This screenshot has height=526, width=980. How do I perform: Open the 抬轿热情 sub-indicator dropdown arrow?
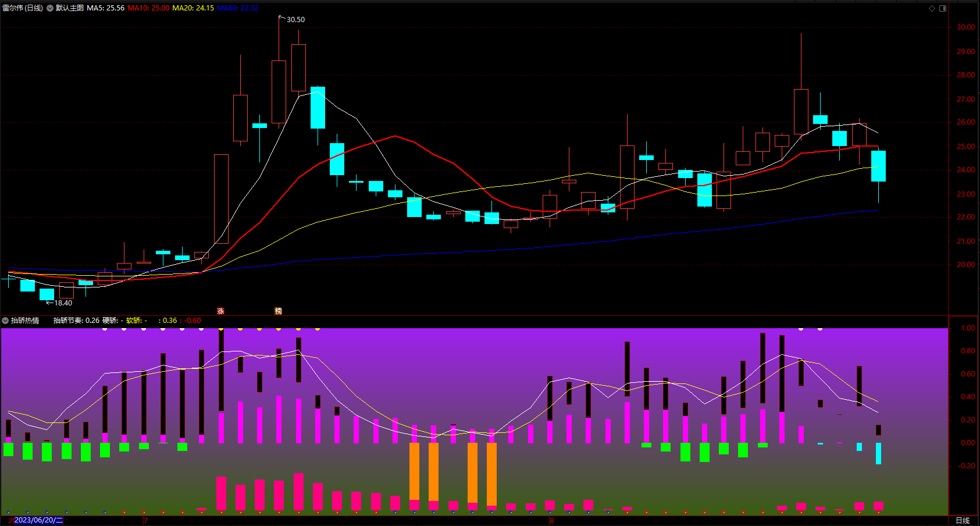[x=5, y=321]
